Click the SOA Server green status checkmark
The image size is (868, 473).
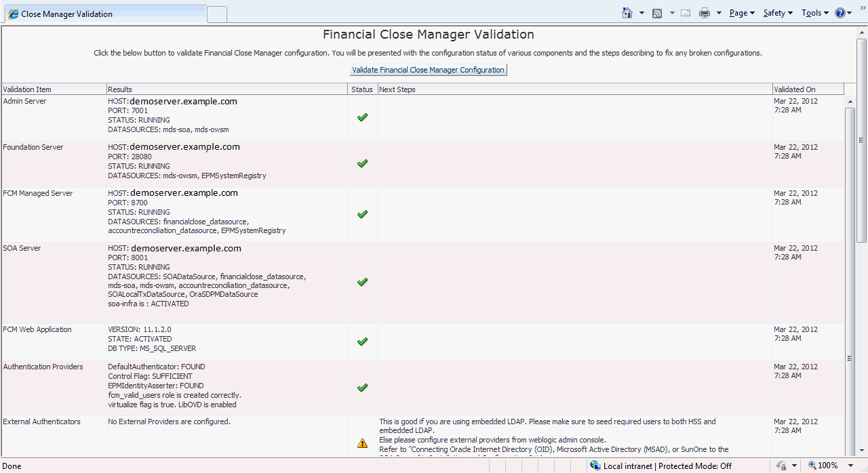click(x=362, y=281)
